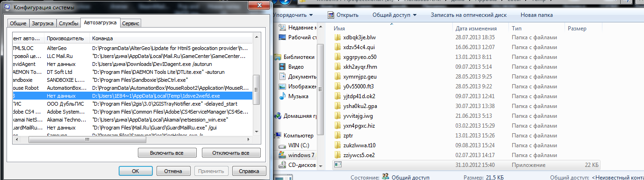
Task: Click the Недавние места icon in sidebar
Action: click(x=282, y=28)
